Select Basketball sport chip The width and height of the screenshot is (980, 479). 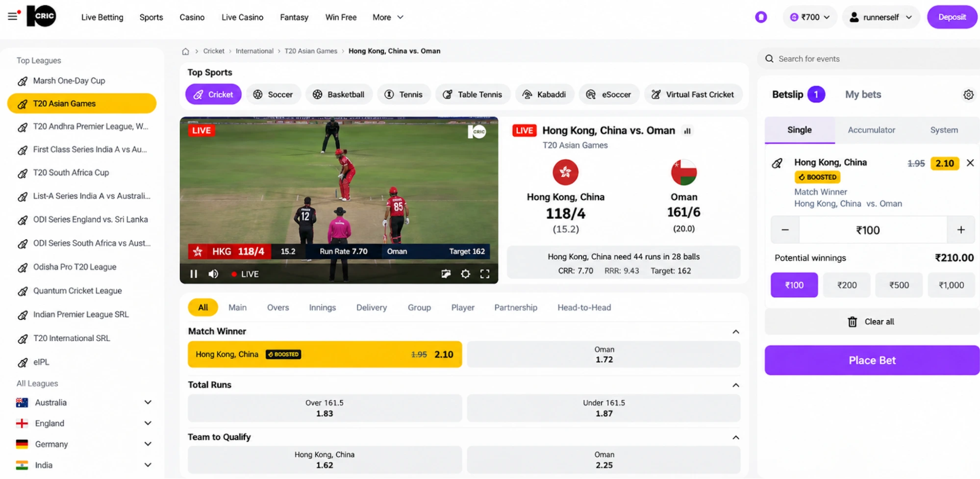click(339, 94)
